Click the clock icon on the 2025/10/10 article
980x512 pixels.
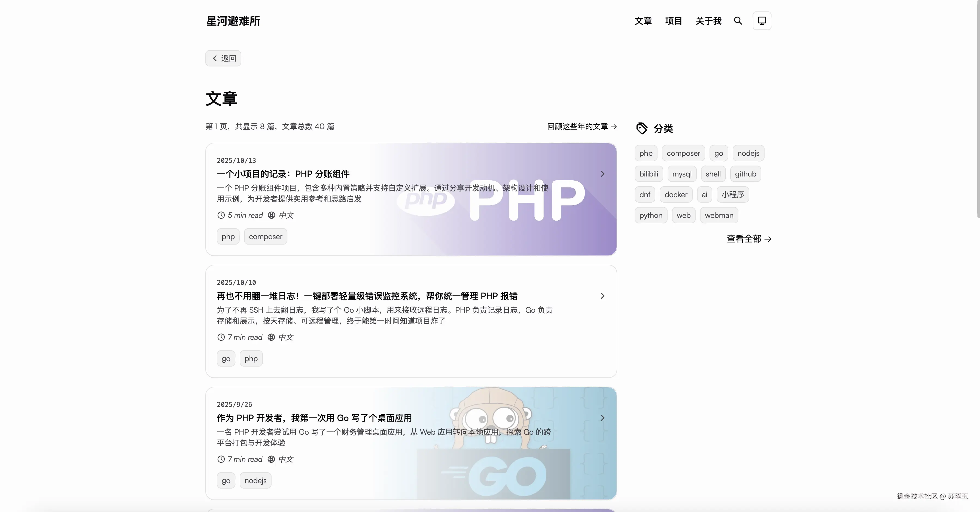tap(221, 337)
